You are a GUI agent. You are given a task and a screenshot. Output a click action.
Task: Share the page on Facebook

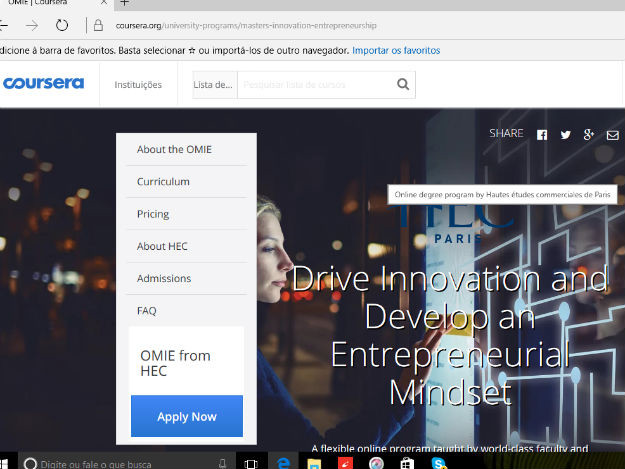tap(542, 135)
